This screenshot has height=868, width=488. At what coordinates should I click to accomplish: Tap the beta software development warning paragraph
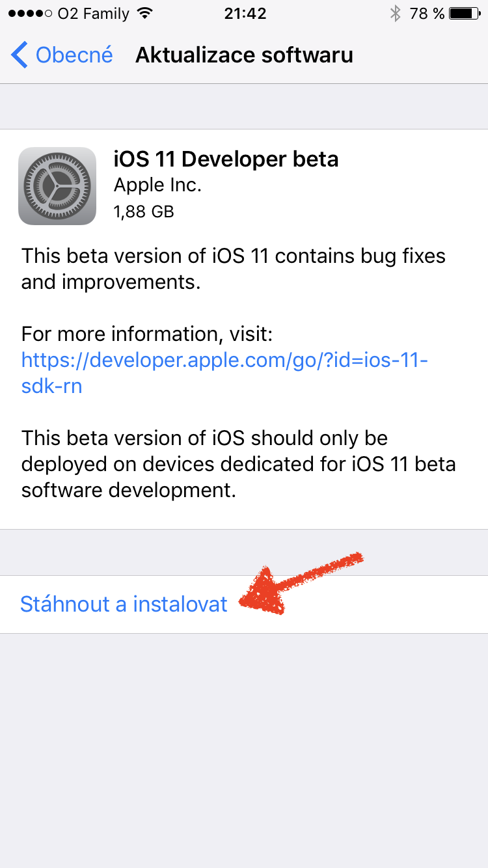(x=238, y=463)
